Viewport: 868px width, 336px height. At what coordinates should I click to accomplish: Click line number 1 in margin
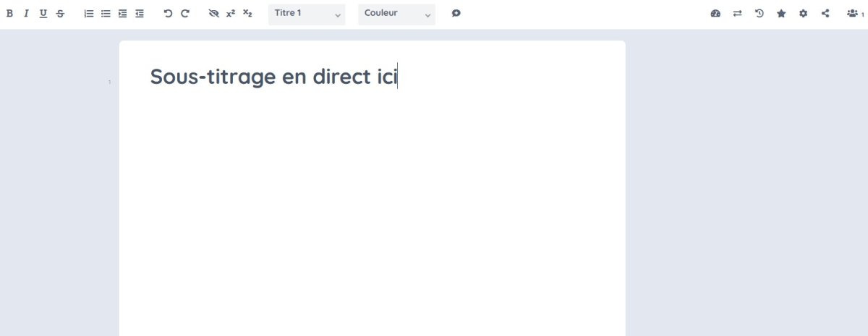[110, 82]
